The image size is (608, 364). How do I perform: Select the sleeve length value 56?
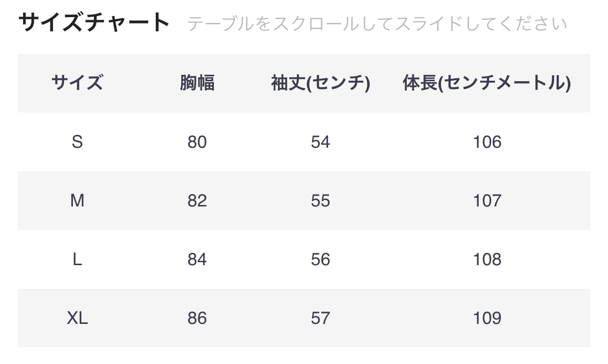point(321,259)
